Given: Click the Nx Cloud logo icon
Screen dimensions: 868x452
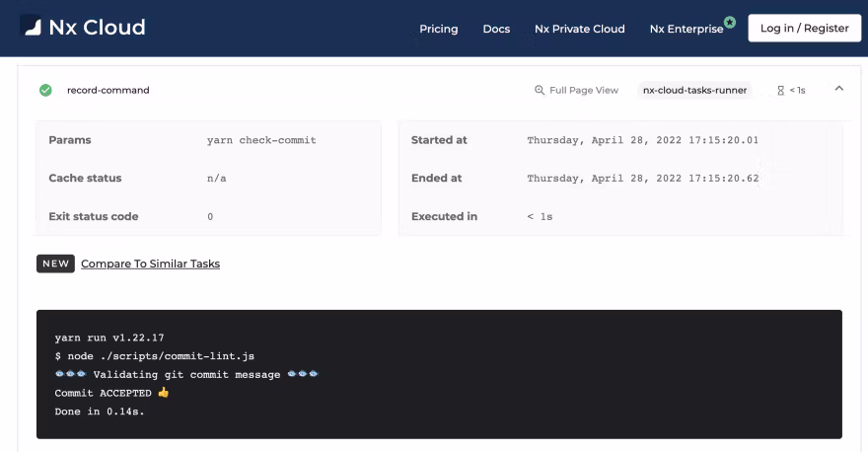Looking at the screenshot, I should coord(31,27).
